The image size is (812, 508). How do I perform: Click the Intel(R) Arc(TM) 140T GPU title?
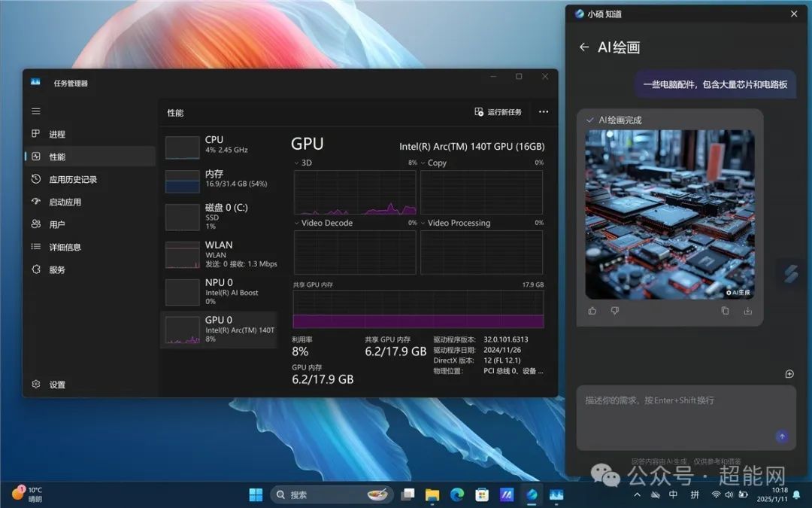point(471,147)
